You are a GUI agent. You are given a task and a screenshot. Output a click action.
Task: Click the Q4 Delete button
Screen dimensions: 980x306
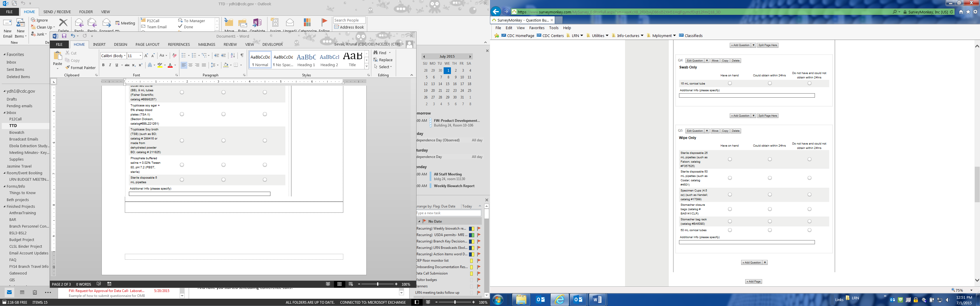735,60
